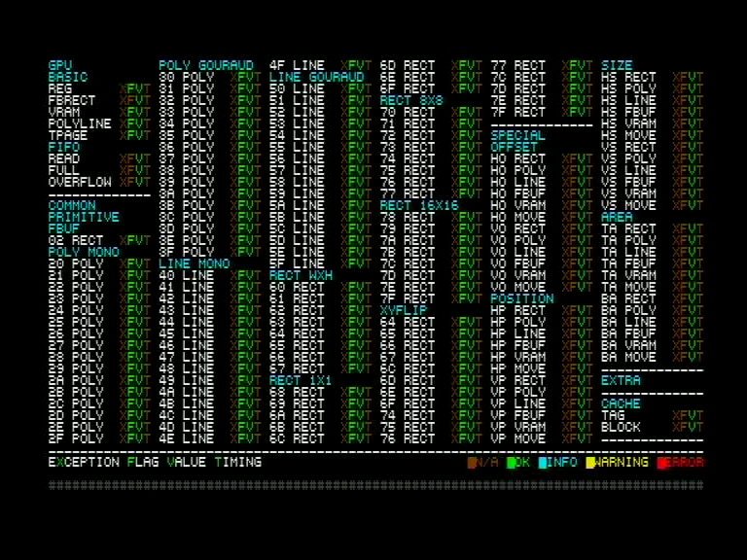Choose the FBRECT test entry
The width and height of the screenshot is (747, 560).
72,100
